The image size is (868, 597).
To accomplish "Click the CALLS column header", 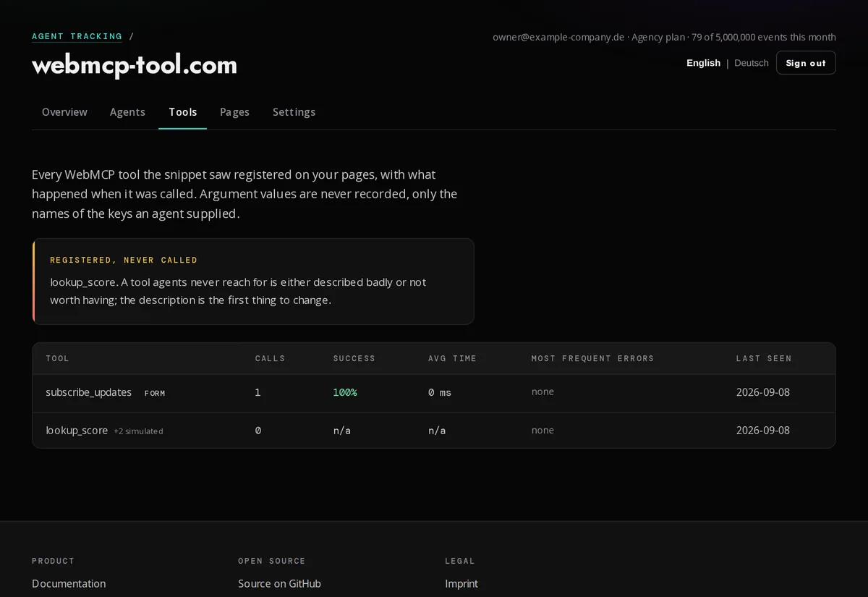I will pyautogui.click(x=271, y=358).
